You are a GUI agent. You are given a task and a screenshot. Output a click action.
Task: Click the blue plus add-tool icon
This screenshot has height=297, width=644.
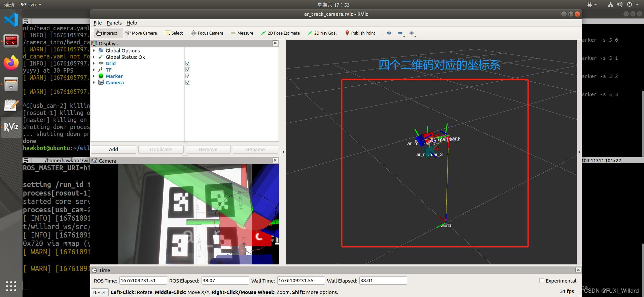[389, 33]
